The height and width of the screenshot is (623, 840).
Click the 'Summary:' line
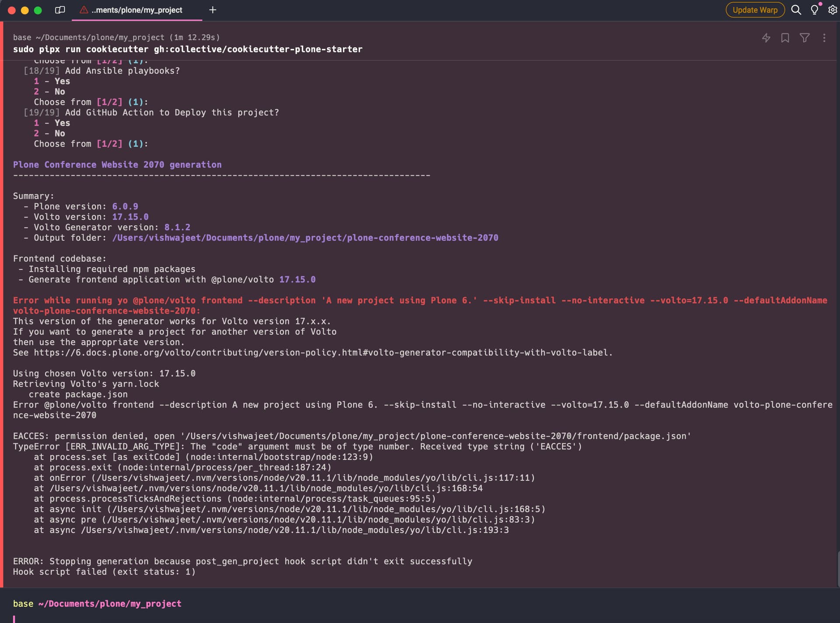[x=34, y=196]
